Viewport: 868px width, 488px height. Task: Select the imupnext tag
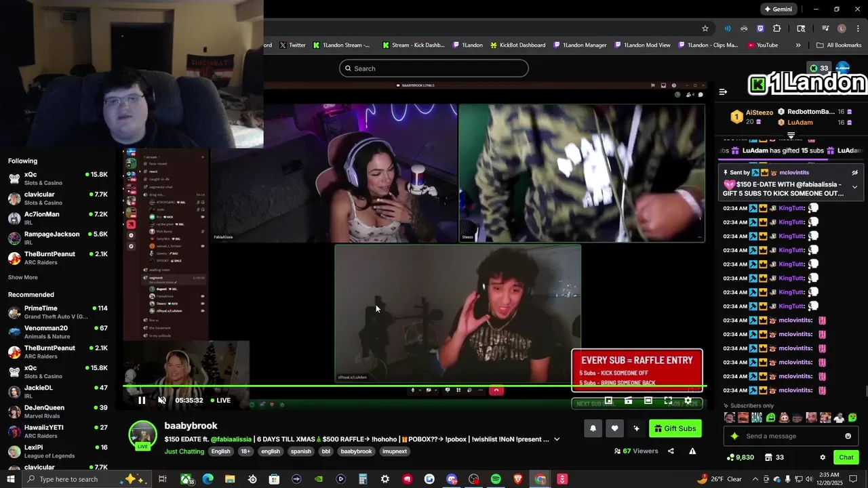pos(395,451)
